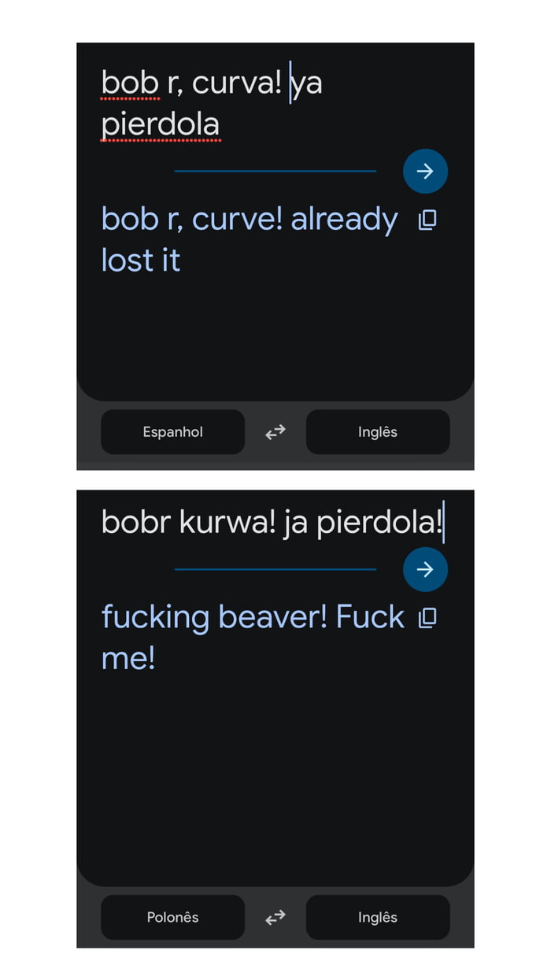Click the "me!" text in the Polish translation
Screen dimensions: 551x980
coord(128,659)
